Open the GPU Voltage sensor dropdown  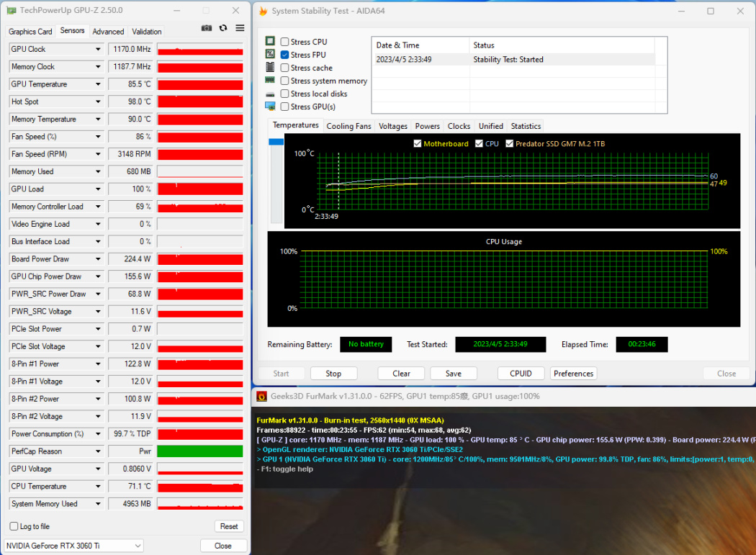98,469
